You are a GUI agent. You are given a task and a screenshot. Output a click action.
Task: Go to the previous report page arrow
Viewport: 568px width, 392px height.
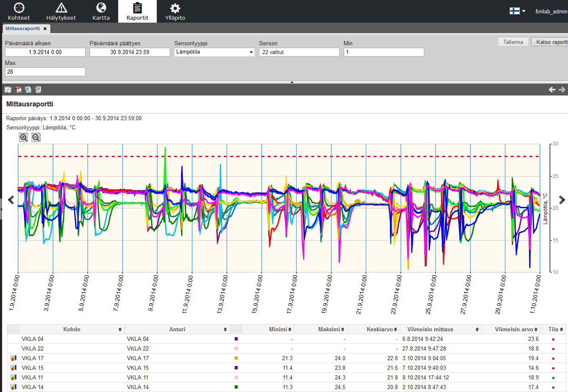coord(552,90)
